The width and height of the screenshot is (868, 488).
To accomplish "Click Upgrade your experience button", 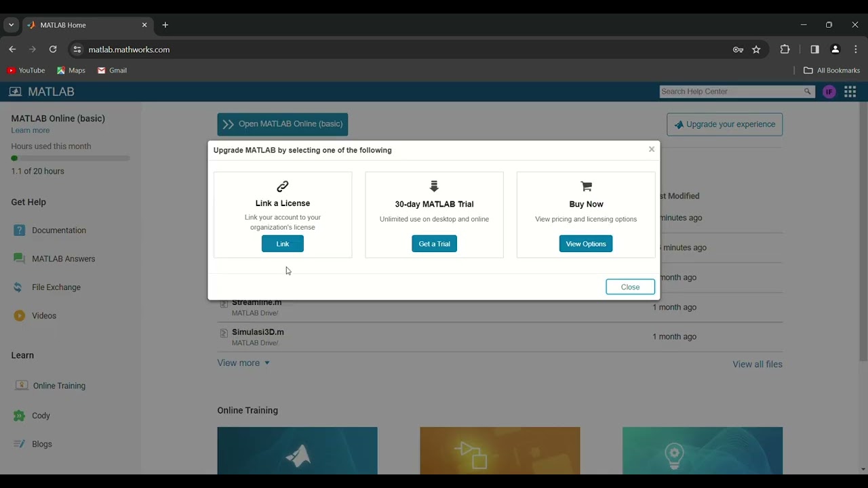I will click(724, 125).
